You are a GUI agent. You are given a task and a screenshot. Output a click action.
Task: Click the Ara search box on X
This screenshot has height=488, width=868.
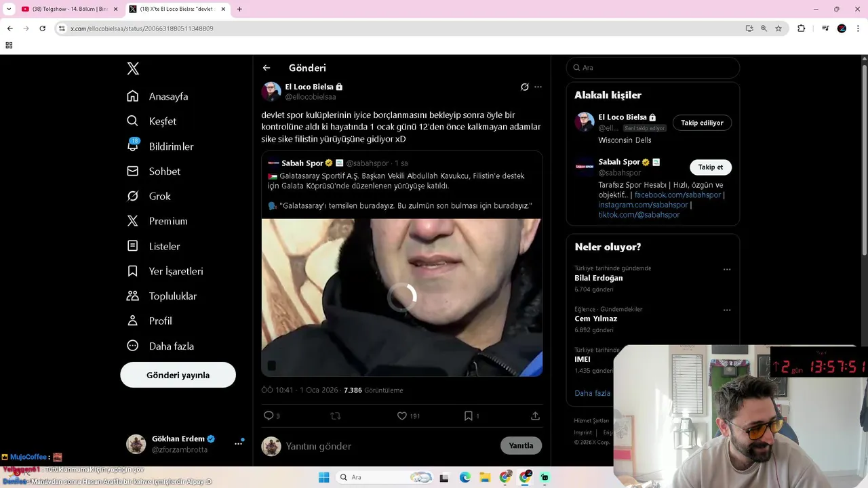point(653,68)
